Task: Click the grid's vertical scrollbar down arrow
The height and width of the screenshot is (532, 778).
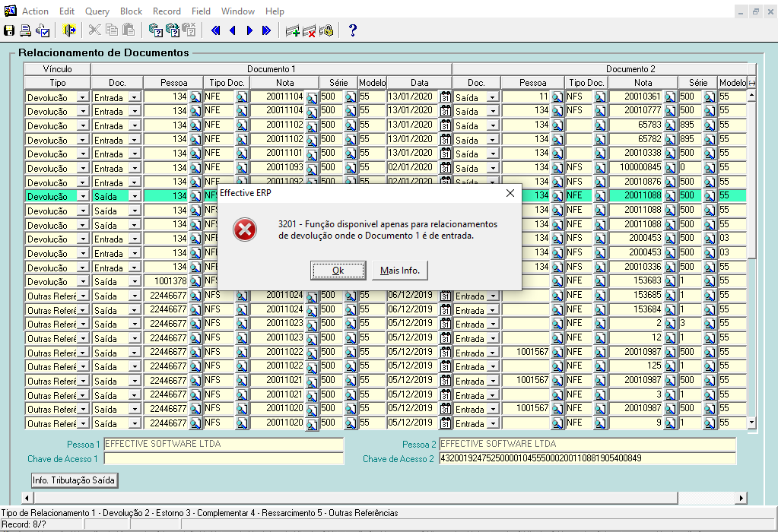Action: pos(751,422)
